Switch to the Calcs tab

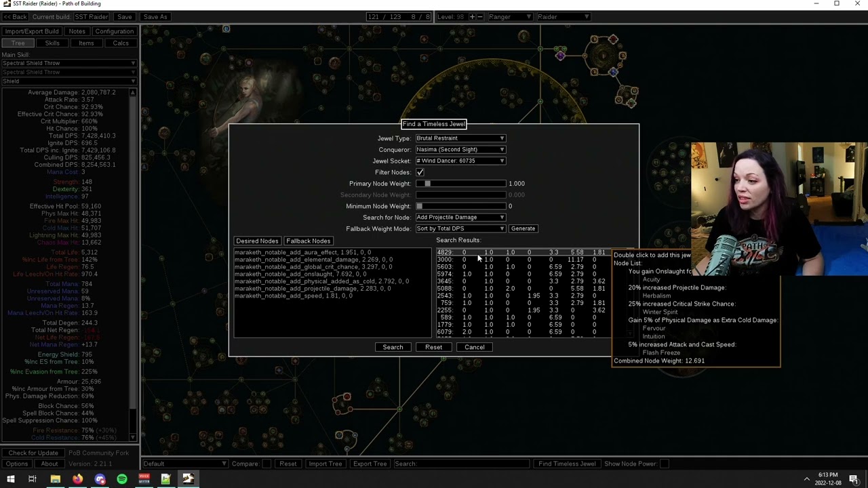(121, 43)
